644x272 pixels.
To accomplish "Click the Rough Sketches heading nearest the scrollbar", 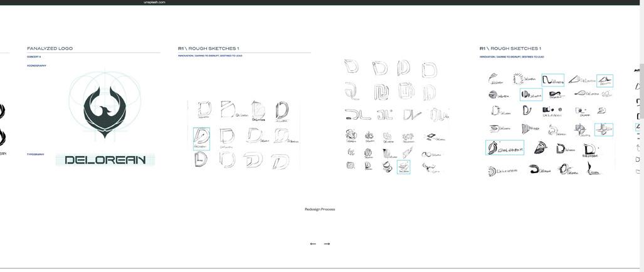I will point(510,48).
